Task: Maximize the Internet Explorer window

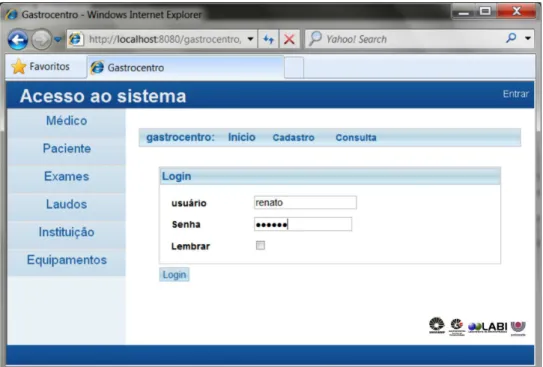Action: pos(485,12)
